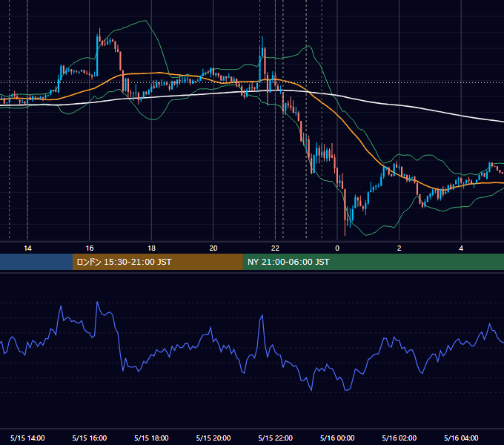Click the NY 21:00-06:00 JST session band

click(373, 262)
